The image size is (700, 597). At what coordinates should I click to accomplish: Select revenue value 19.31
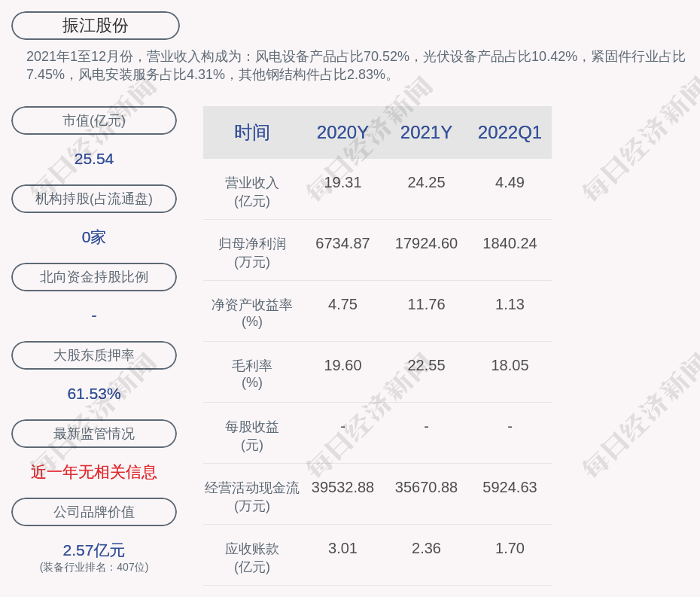point(342,183)
